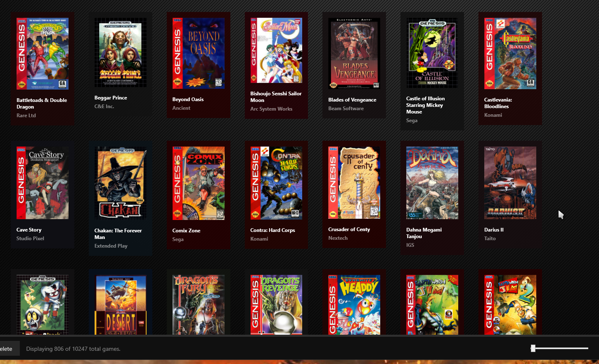Select the Dragon's Revenge cover
Screen dimensions: 599x364
(x=276, y=305)
